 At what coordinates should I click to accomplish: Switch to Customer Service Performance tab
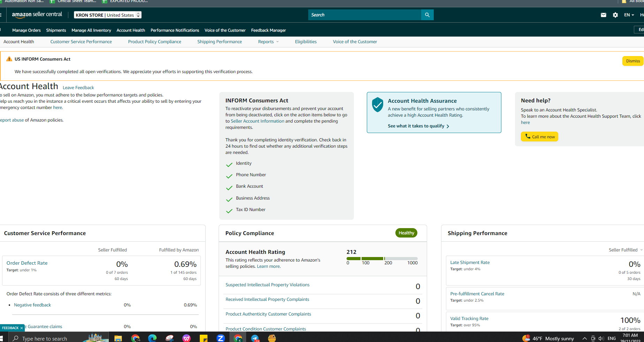pos(81,42)
